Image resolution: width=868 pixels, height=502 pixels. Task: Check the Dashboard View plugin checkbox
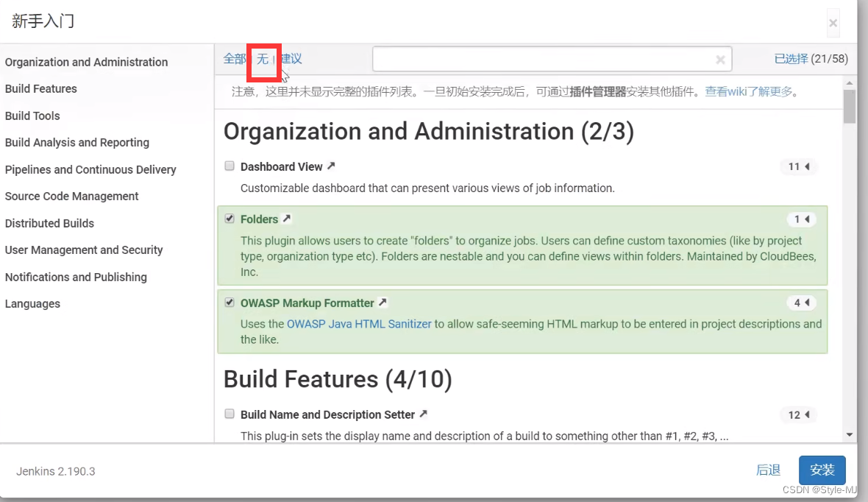coord(230,166)
